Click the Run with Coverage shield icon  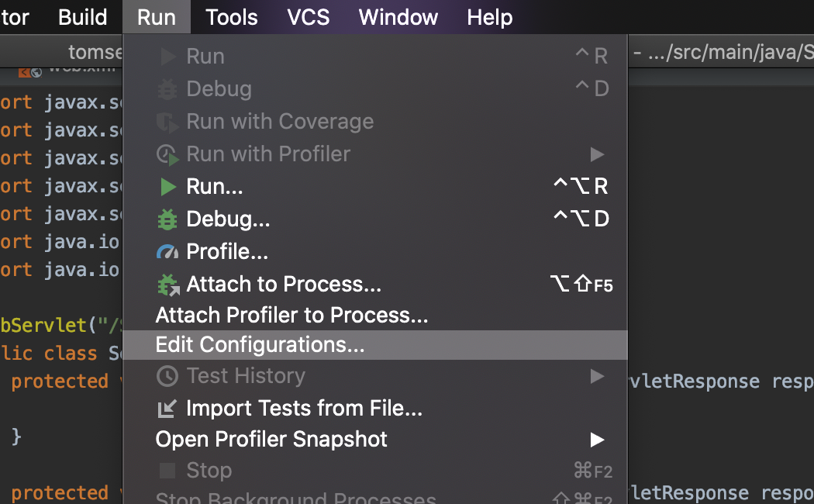click(167, 122)
